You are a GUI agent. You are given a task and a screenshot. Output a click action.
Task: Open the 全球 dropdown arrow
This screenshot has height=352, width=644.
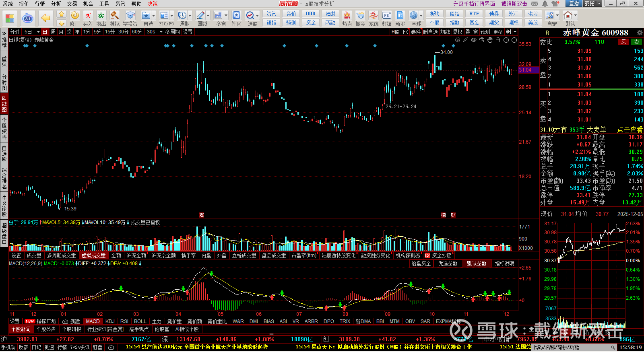pos(421,16)
